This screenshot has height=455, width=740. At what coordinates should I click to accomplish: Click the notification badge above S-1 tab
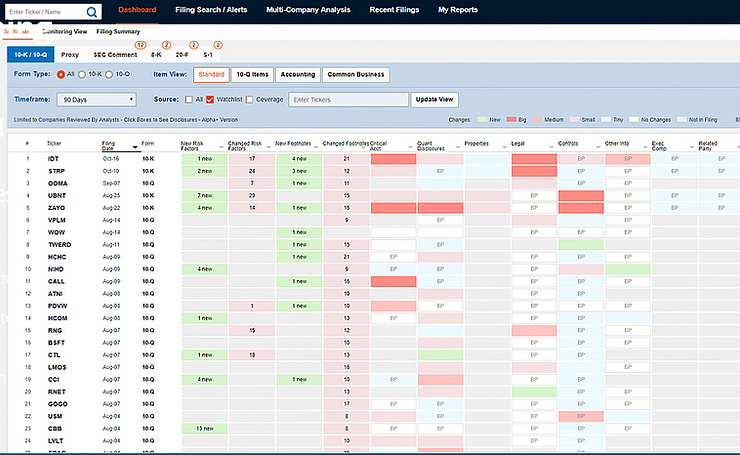(217, 45)
